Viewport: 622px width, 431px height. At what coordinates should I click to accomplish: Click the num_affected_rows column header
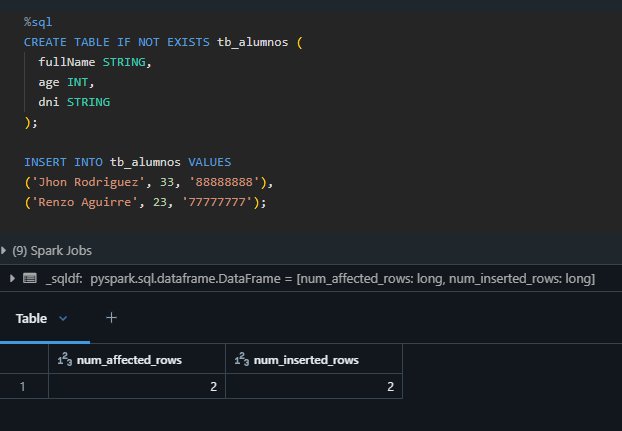pos(137,360)
